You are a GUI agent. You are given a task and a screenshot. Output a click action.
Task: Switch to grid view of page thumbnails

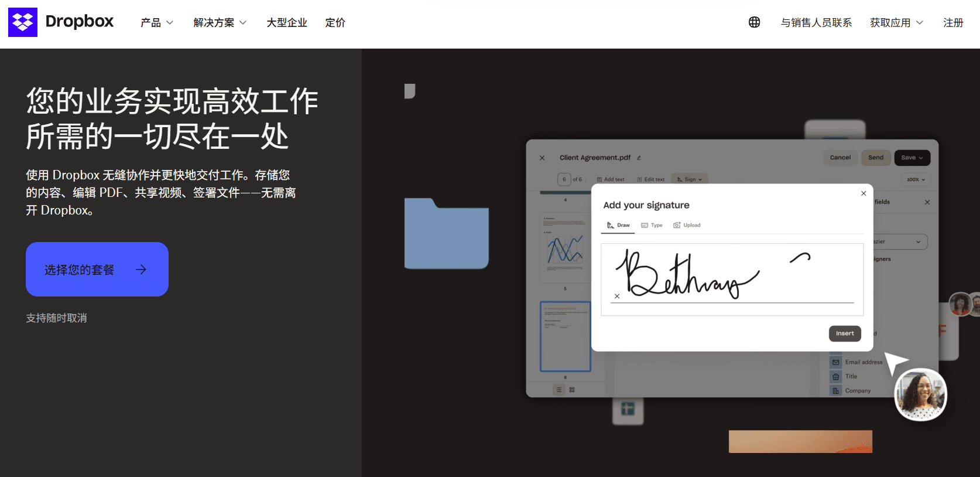(x=572, y=390)
